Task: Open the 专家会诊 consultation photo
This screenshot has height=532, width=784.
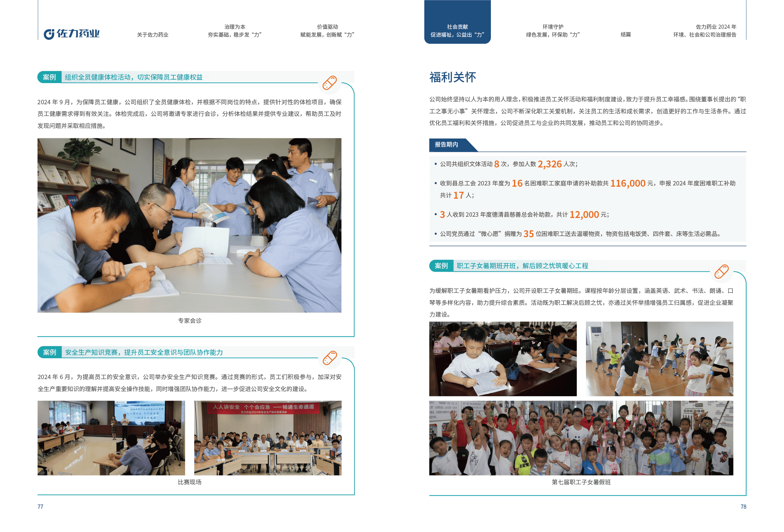Action: pyautogui.click(x=189, y=225)
